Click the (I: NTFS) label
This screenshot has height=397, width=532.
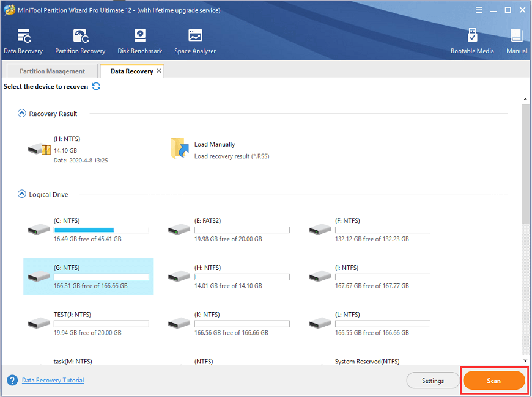[x=347, y=268]
